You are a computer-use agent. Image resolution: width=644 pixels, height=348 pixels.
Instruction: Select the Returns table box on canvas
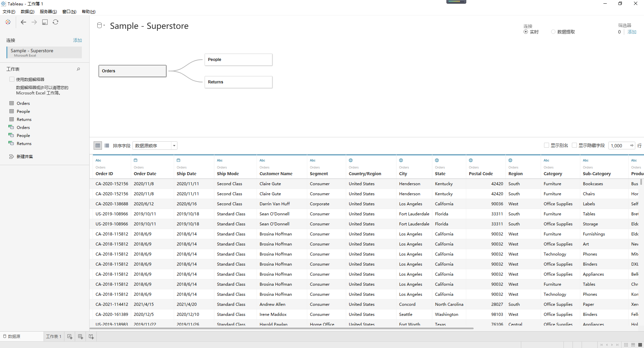pos(238,82)
